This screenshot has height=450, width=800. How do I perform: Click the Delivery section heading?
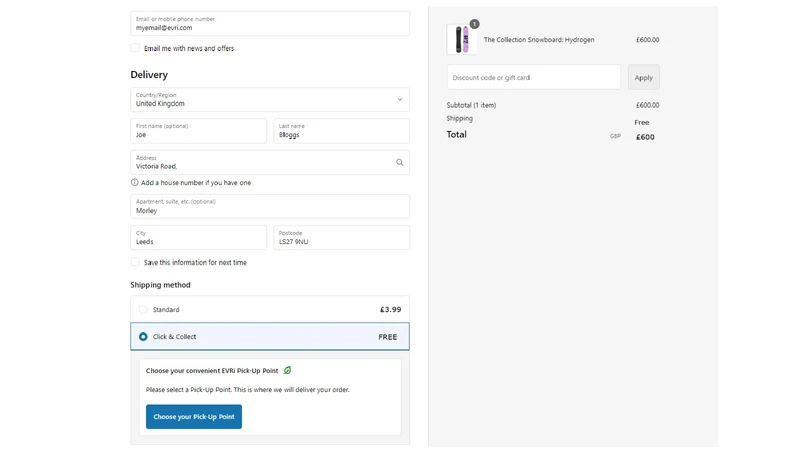[x=149, y=74]
